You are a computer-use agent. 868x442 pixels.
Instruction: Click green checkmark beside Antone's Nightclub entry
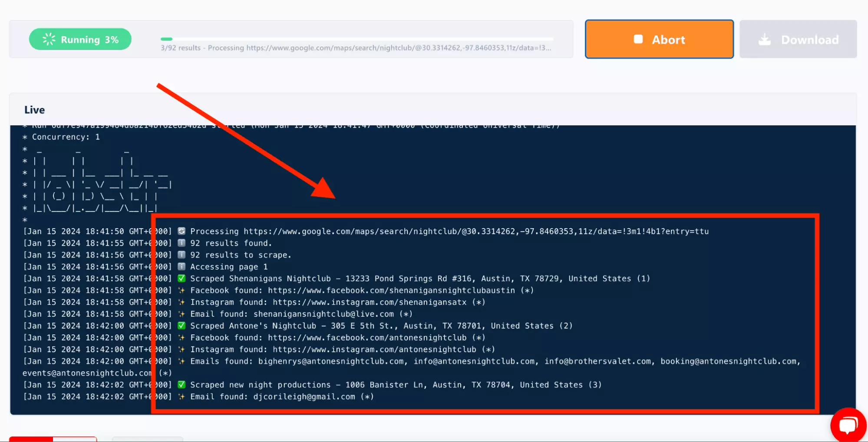(x=182, y=326)
